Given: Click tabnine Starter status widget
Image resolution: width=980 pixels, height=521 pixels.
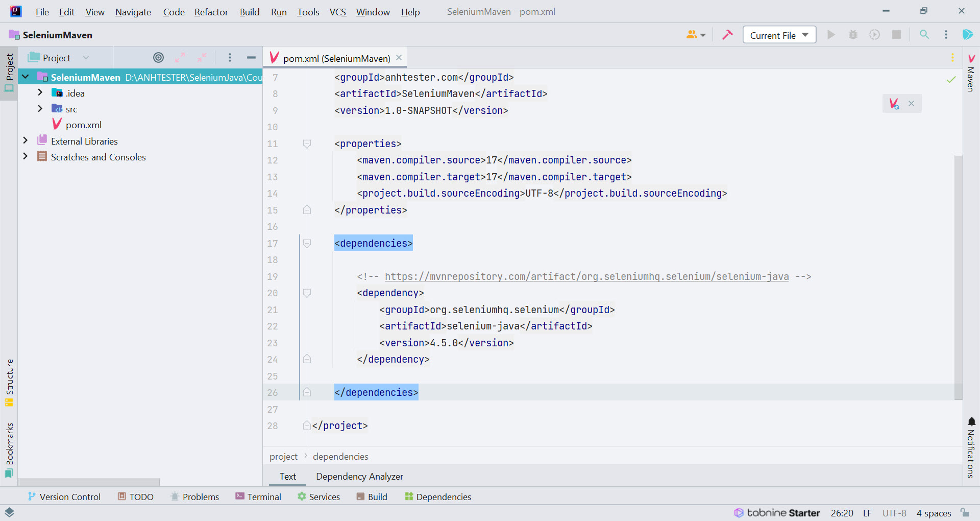Looking at the screenshot, I should (777, 513).
